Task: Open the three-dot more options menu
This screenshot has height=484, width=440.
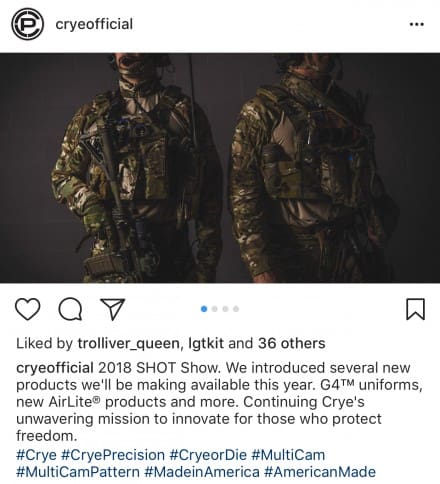Action: 417,24
